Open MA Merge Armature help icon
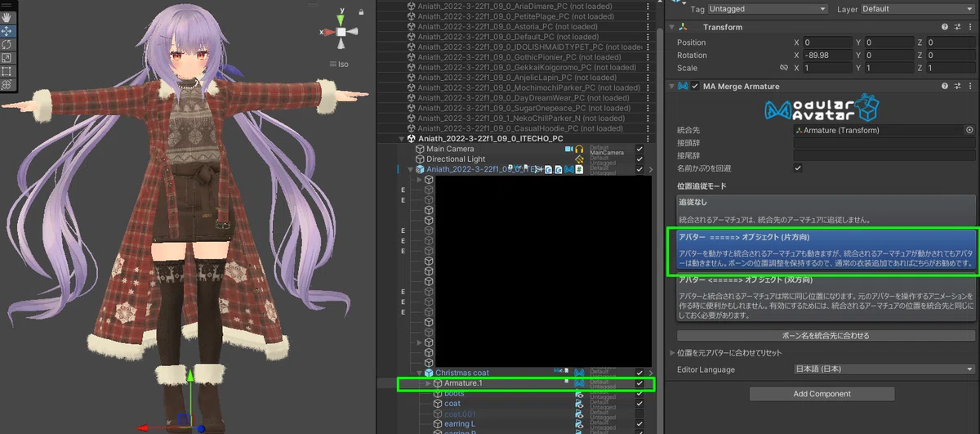 [945, 86]
